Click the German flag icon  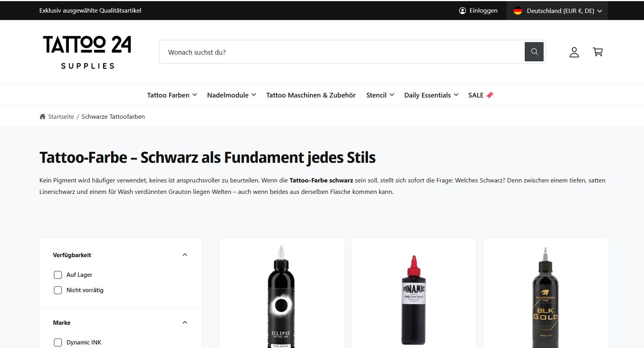coord(518,11)
